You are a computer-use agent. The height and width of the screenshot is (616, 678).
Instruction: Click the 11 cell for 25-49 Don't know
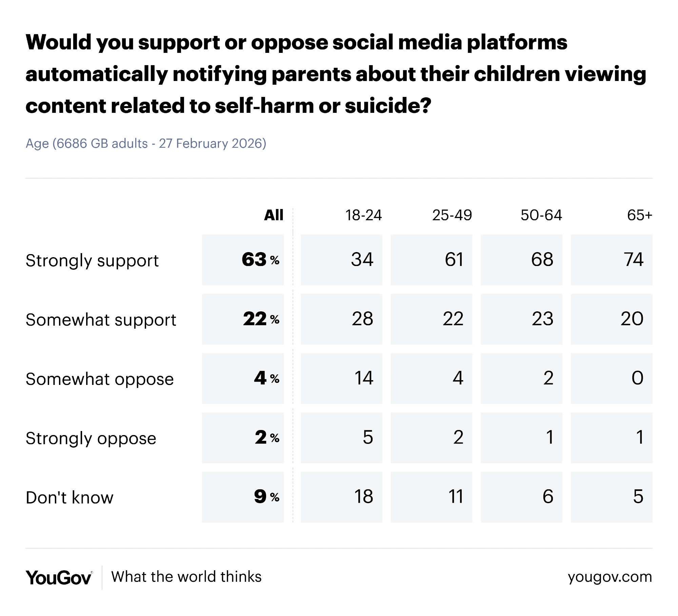432,497
